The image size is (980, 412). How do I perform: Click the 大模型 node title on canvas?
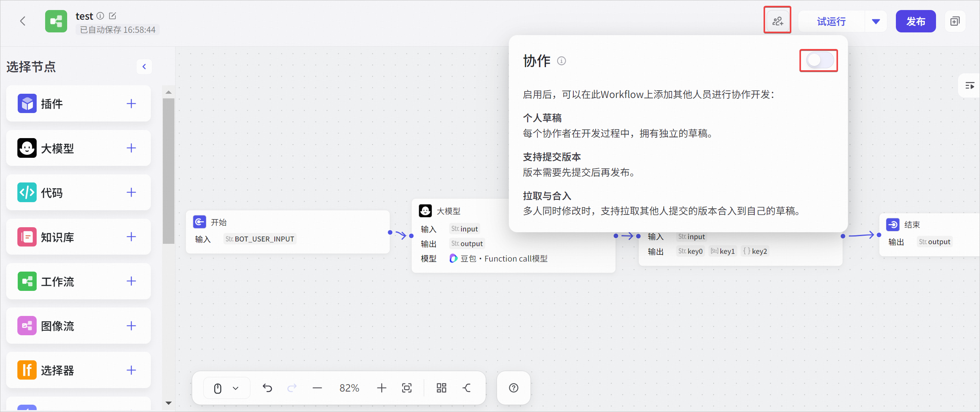pyautogui.click(x=448, y=211)
